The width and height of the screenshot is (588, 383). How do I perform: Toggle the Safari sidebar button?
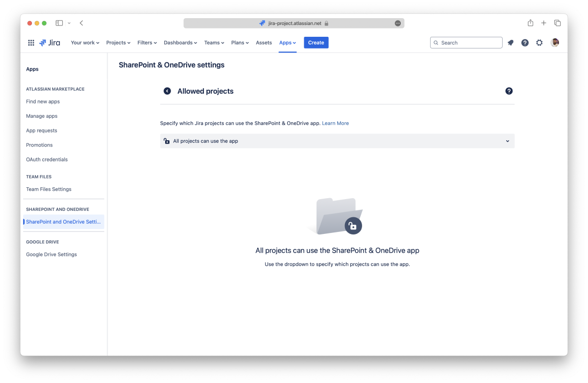[59, 23]
